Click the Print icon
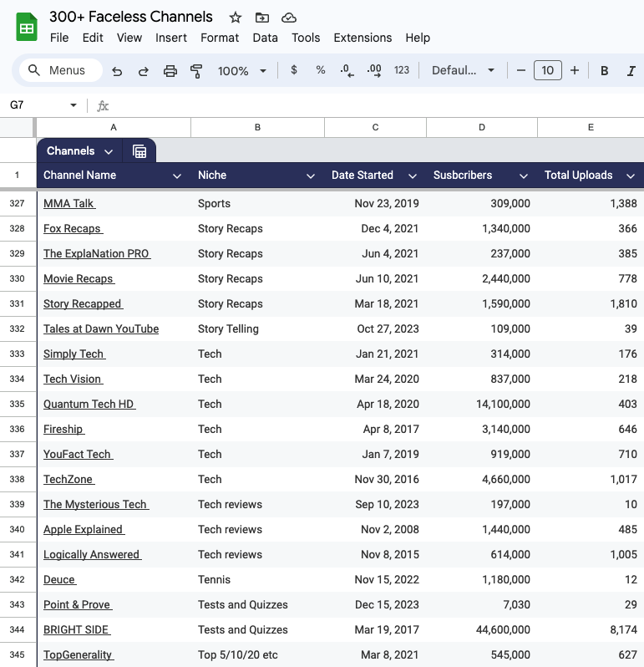Viewport: 644px width, 667px height. [x=170, y=70]
